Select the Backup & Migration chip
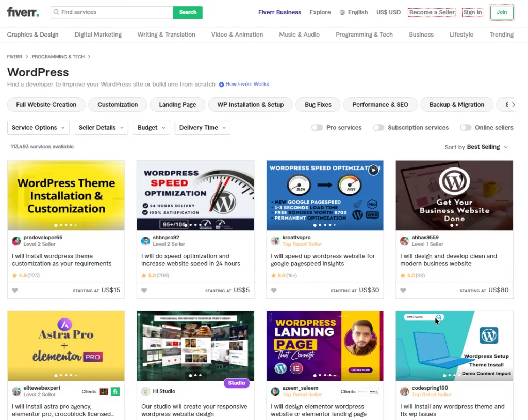The image size is (528, 420). [x=457, y=104]
